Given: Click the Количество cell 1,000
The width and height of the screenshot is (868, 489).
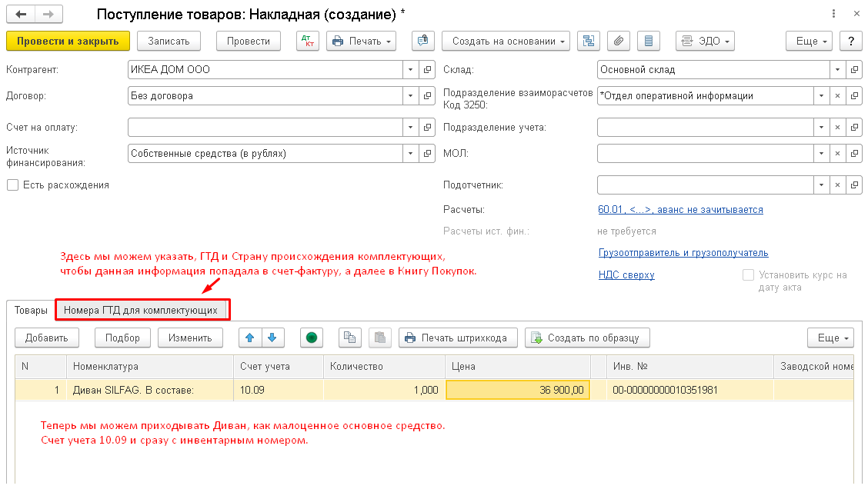Looking at the screenshot, I should coord(384,390).
